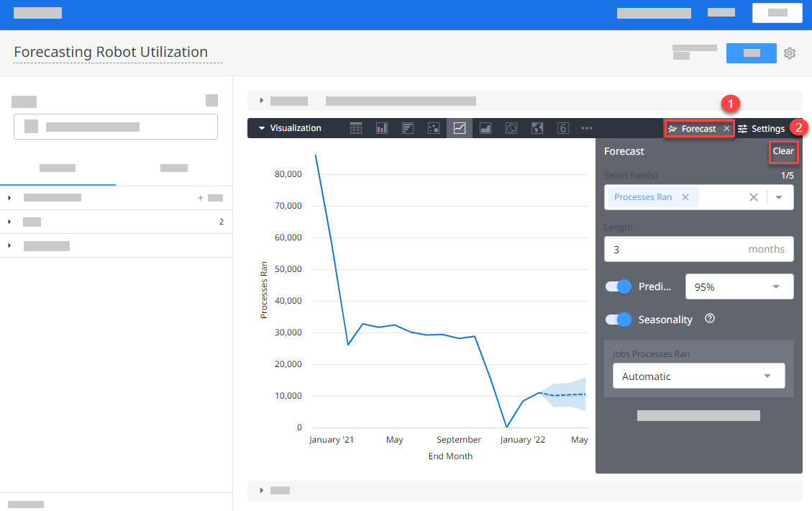Pick the area chart visualization
The image size is (812, 511).
(x=485, y=127)
